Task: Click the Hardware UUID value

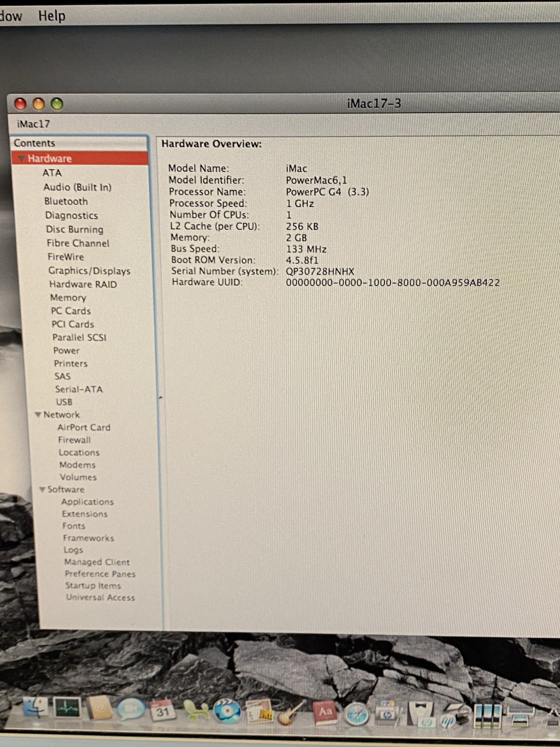Action: [x=393, y=282]
